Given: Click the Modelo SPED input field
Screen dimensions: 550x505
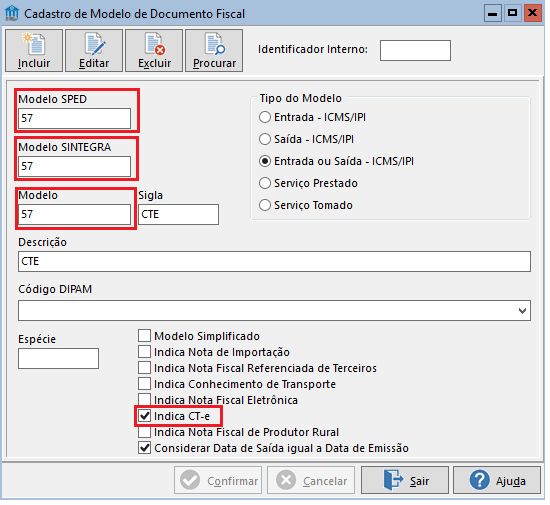Looking at the screenshot, I should [74, 119].
